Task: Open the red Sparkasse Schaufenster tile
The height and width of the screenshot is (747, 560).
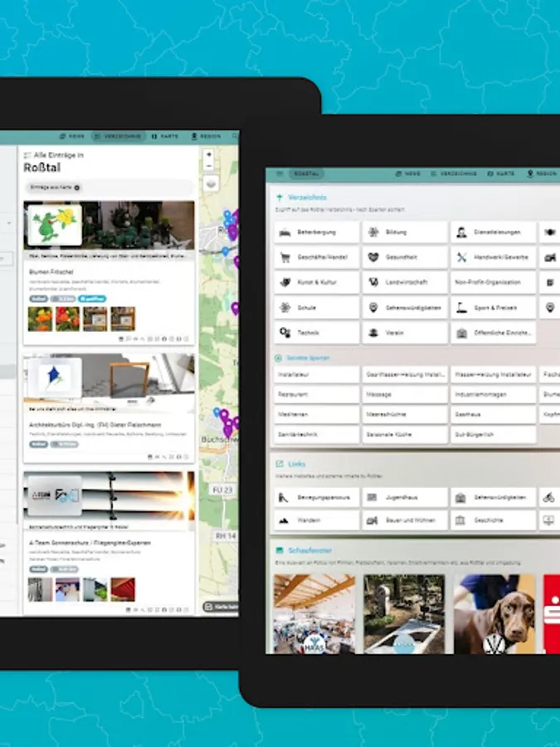Action: [x=552, y=613]
